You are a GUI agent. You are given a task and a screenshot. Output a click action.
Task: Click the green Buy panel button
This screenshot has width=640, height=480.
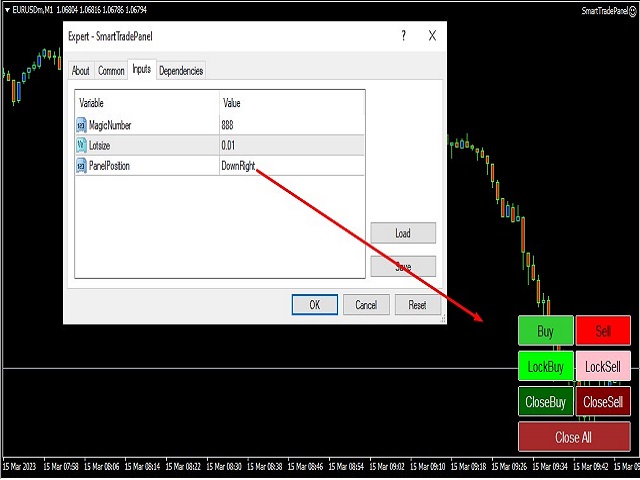pyautogui.click(x=546, y=331)
